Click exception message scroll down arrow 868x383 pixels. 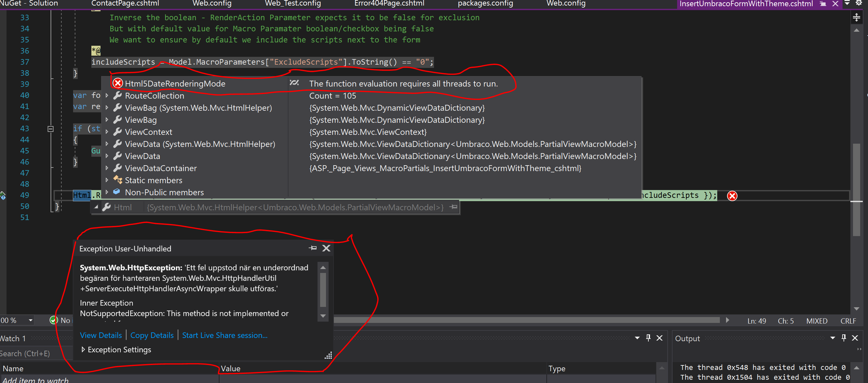click(x=323, y=316)
